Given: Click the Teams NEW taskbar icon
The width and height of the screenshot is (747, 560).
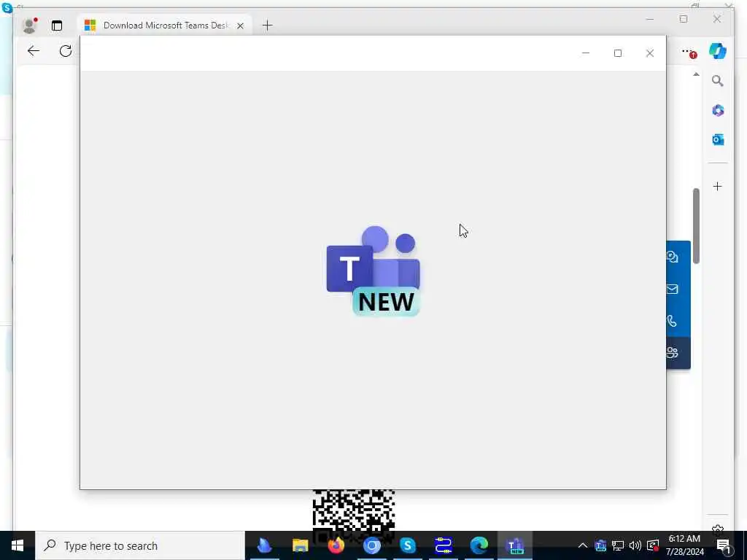Looking at the screenshot, I should (x=515, y=545).
